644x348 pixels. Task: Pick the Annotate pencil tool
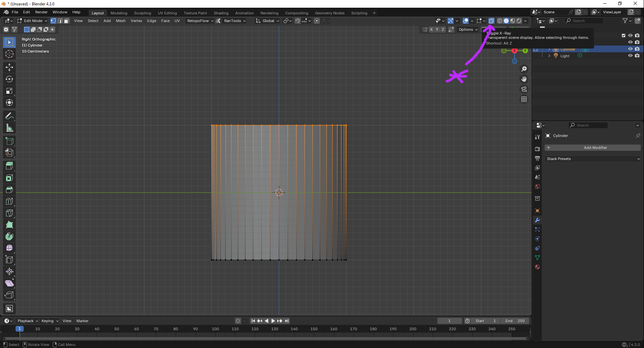click(9, 116)
